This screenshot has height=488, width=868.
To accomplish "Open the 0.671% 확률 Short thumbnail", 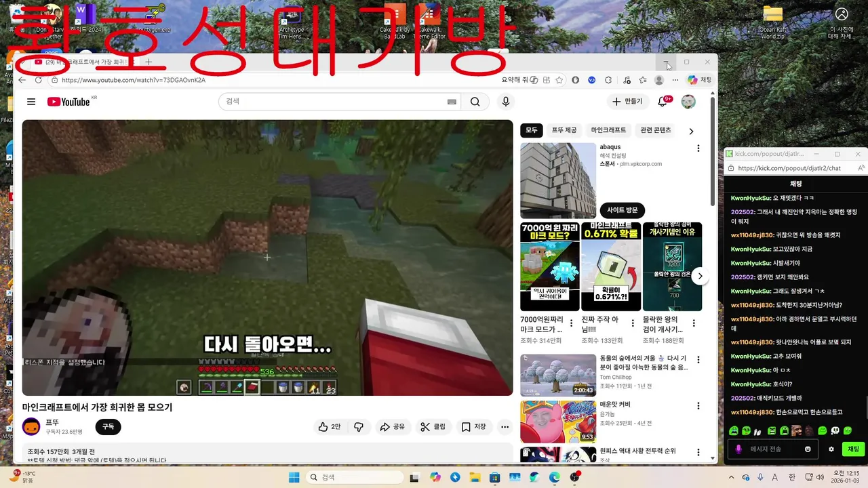I will click(x=611, y=266).
